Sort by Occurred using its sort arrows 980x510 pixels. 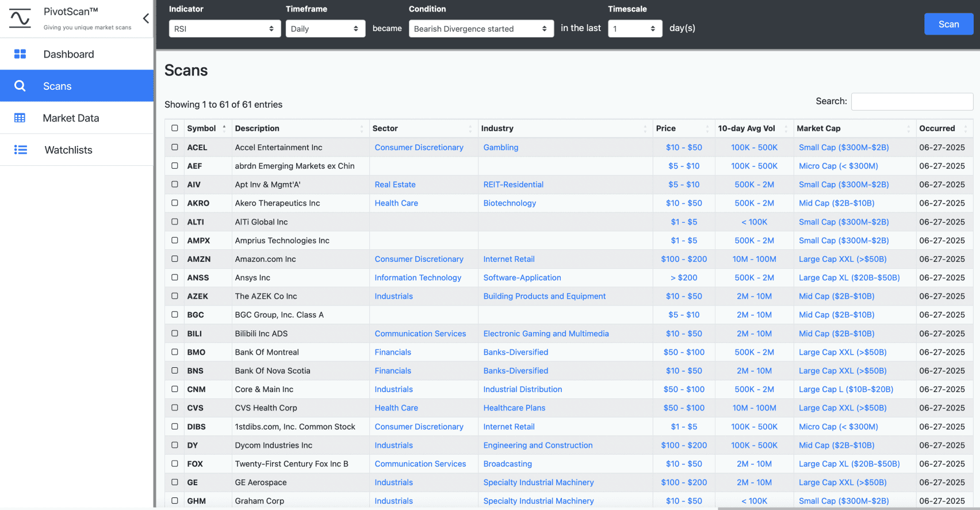coord(966,128)
